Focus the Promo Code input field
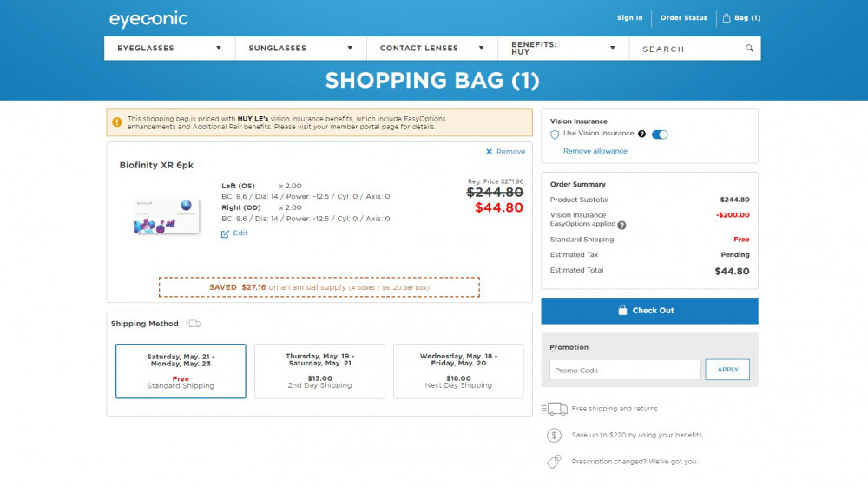This screenshot has height=486, width=868. coord(625,370)
